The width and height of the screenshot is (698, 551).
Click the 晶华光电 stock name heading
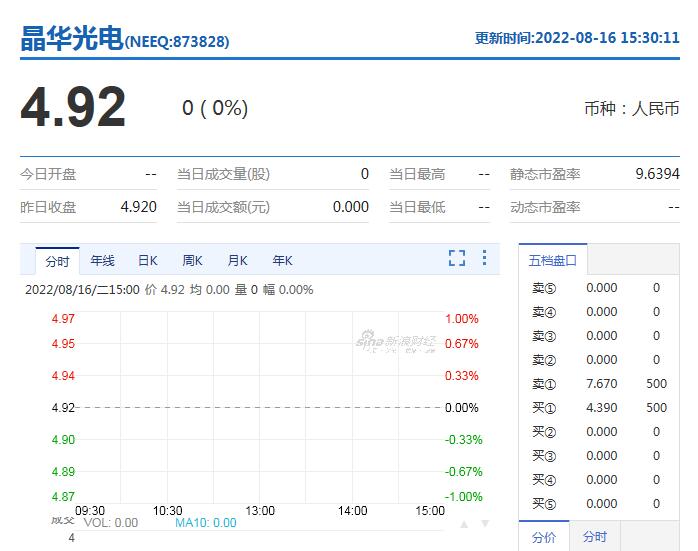pyautogui.click(x=71, y=38)
